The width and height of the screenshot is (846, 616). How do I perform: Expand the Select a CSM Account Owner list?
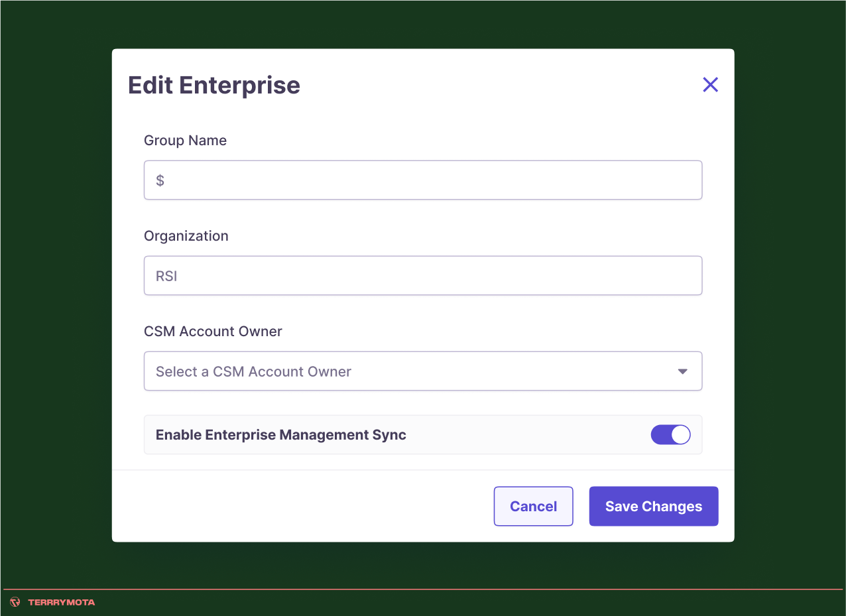[x=423, y=371]
